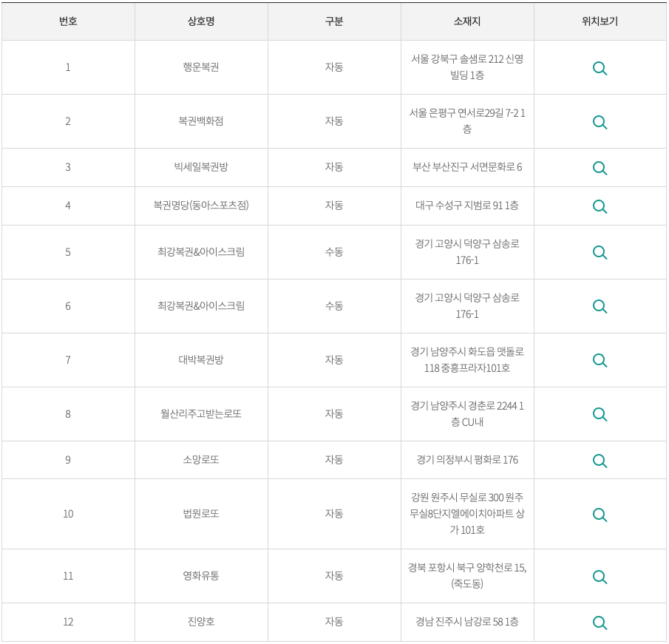Viewport: 669px width, 644px height.
Task: Open location view for 복권백화점
Action: pos(600,123)
